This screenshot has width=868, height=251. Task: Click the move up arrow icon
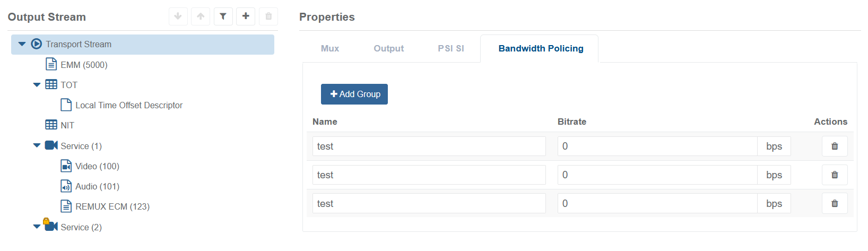pos(201,16)
